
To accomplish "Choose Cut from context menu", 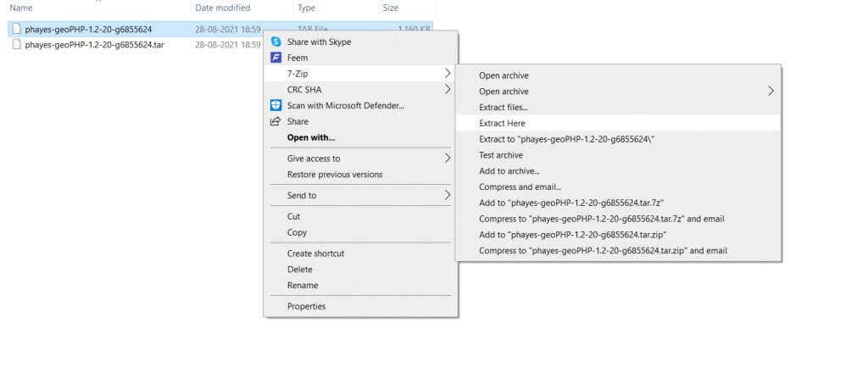I will tap(361, 216).
